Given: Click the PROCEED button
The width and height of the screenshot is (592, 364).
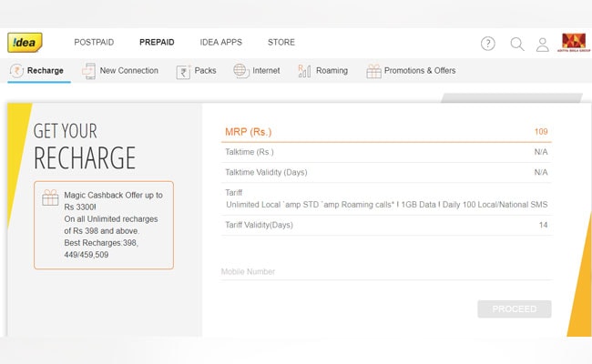Looking at the screenshot, I should [x=515, y=308].
